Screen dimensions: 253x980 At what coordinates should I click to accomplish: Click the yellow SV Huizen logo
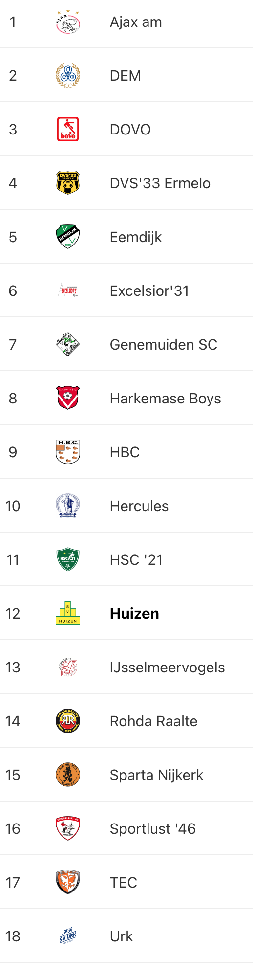pyautogui.click(x=68, y=614)
